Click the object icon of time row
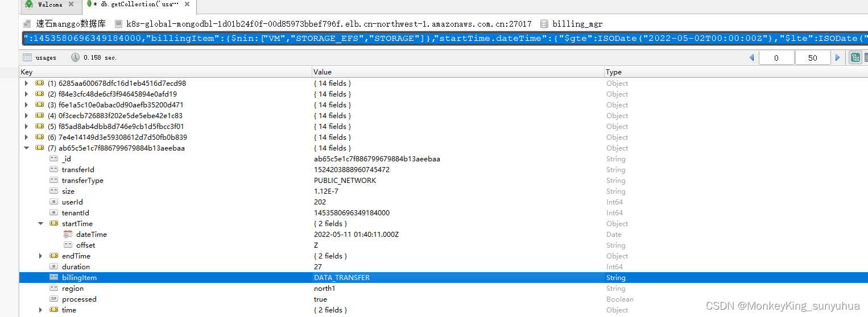Viewport: 868px width, 317px height. [53, 310]
